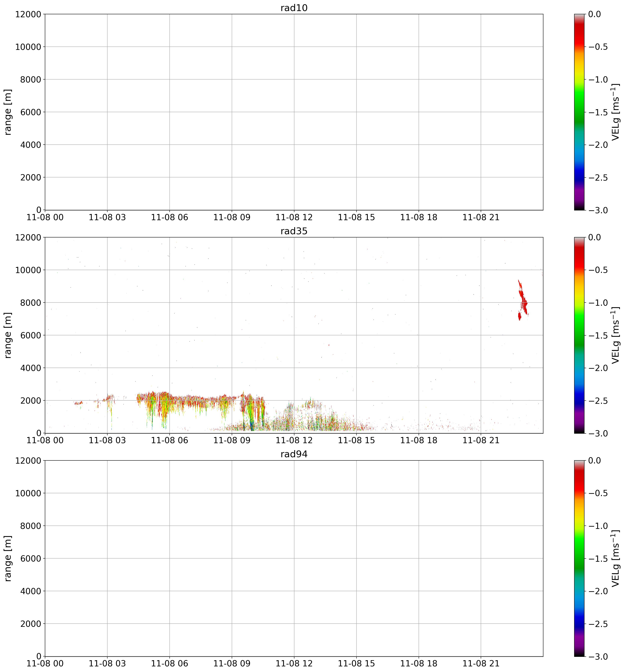Click the rad10 y-axis range label
The height and width of the screenshot is (672, 625).
pyautogui.click(x=8, y=112)
